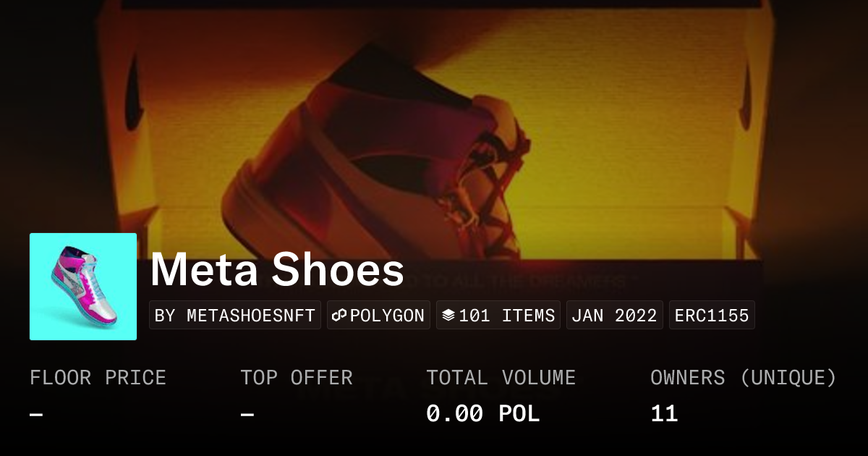Click the Meta Shoes collection title
The width and height of the screenshot is (868, 456).
coord(277,270)
